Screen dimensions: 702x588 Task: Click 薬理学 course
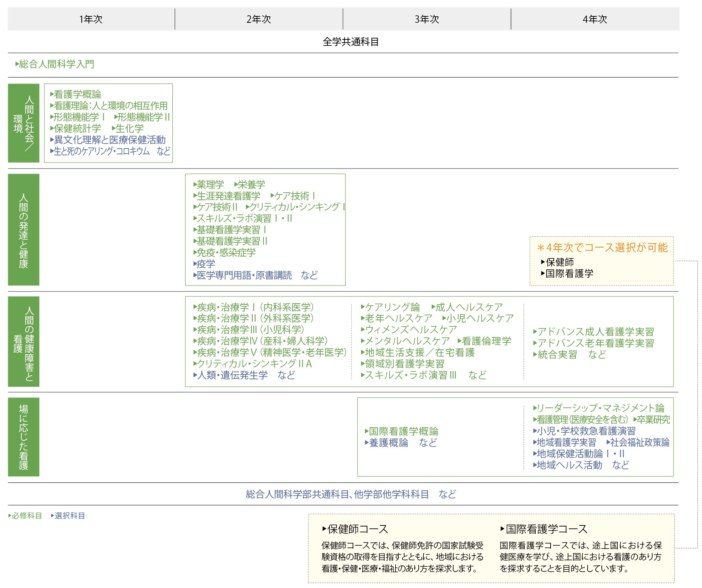[x=209, y=185]
